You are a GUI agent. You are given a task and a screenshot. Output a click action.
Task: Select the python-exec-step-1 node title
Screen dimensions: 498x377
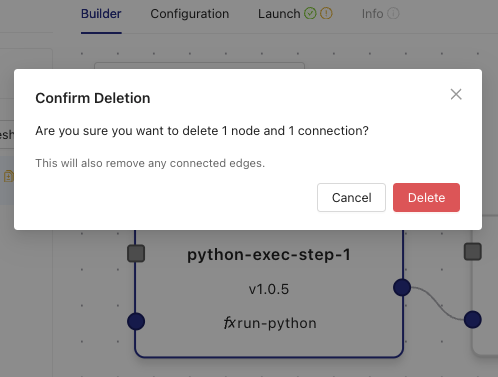tap(269, 255)
